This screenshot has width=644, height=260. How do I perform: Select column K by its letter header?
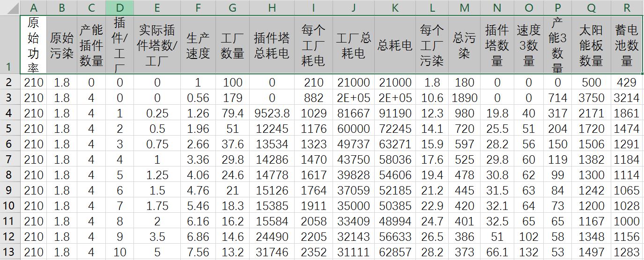[x=395, y=7]
